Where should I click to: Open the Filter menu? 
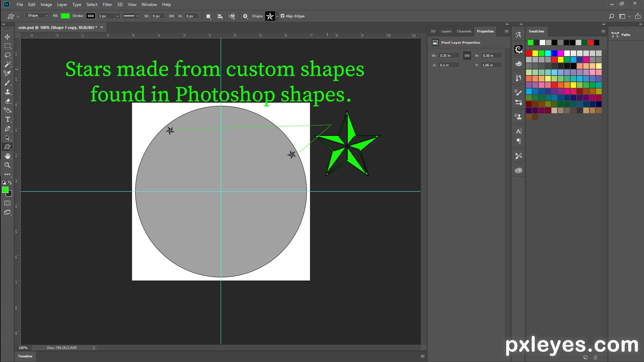tap(107, 5)
